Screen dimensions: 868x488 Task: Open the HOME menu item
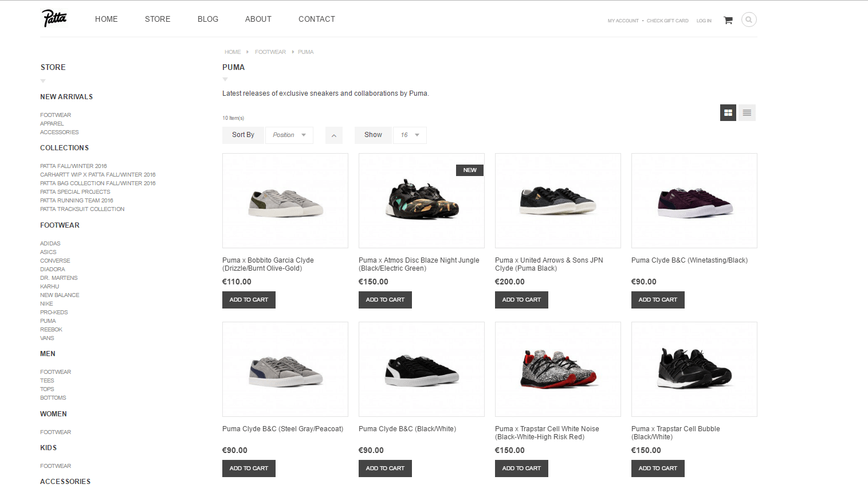(x=107, y=19)
